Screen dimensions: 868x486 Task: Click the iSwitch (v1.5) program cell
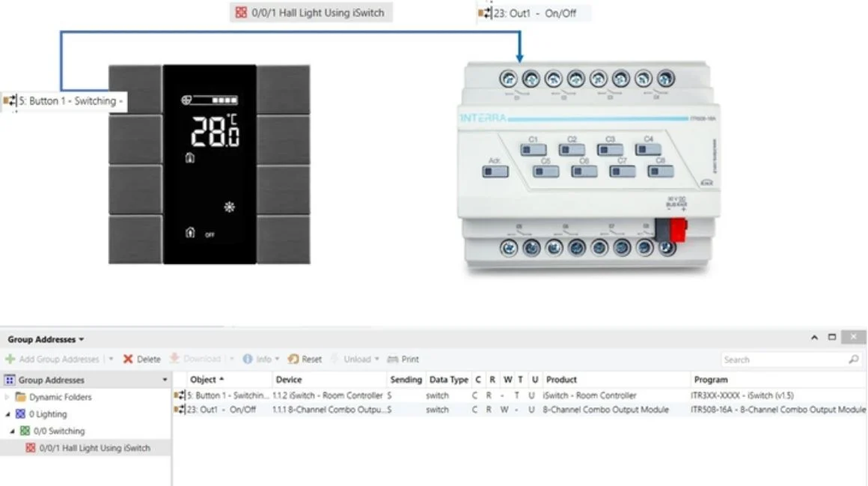tap(742, 395)
